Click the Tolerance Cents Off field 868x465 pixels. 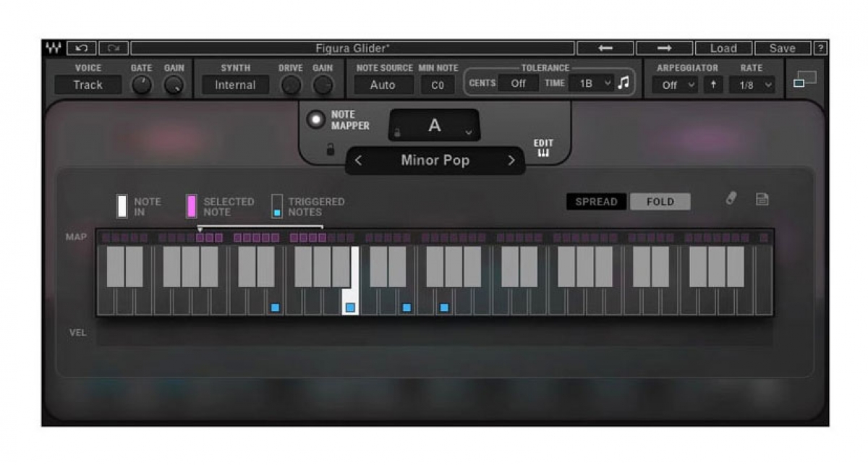tap(518, 83)
